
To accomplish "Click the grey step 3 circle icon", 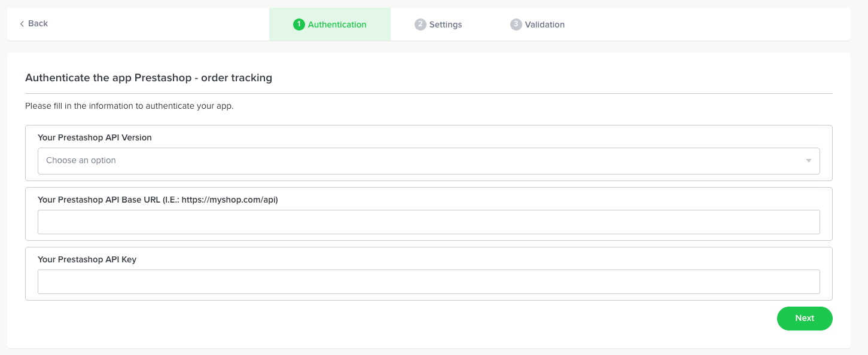I will tap(516, 25).
